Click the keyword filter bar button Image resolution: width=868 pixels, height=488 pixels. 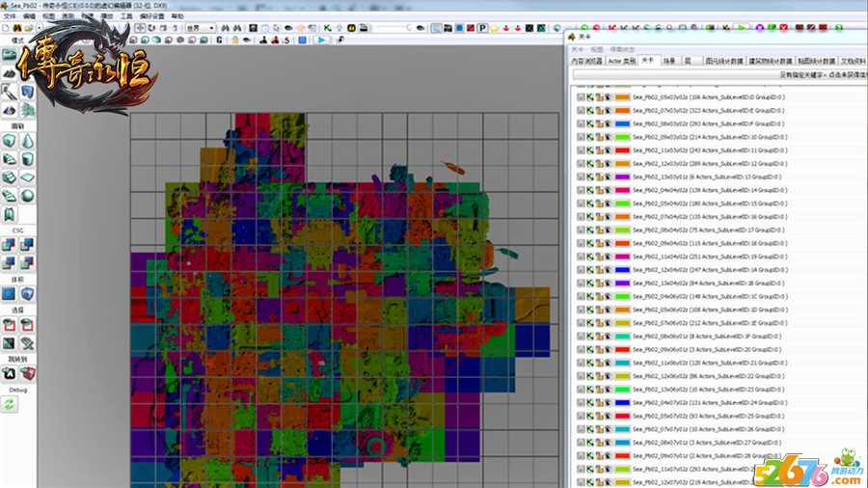pyautogui.click(x=719, y=74)
